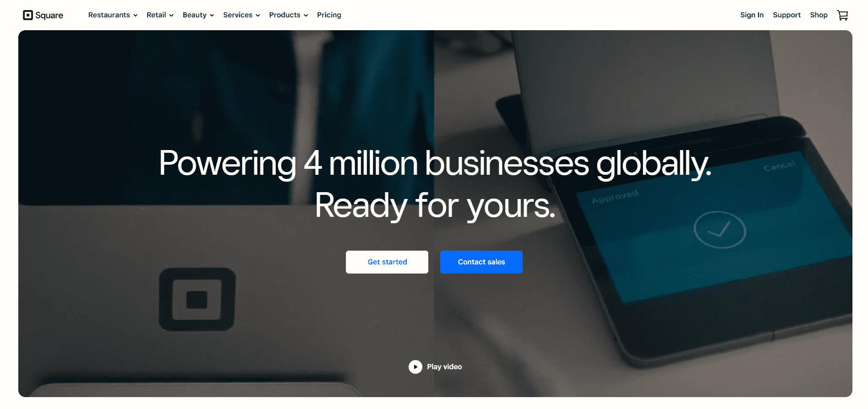Open the Services menu label
Viewport: 868px width, 409px height.
pos(237,15)
